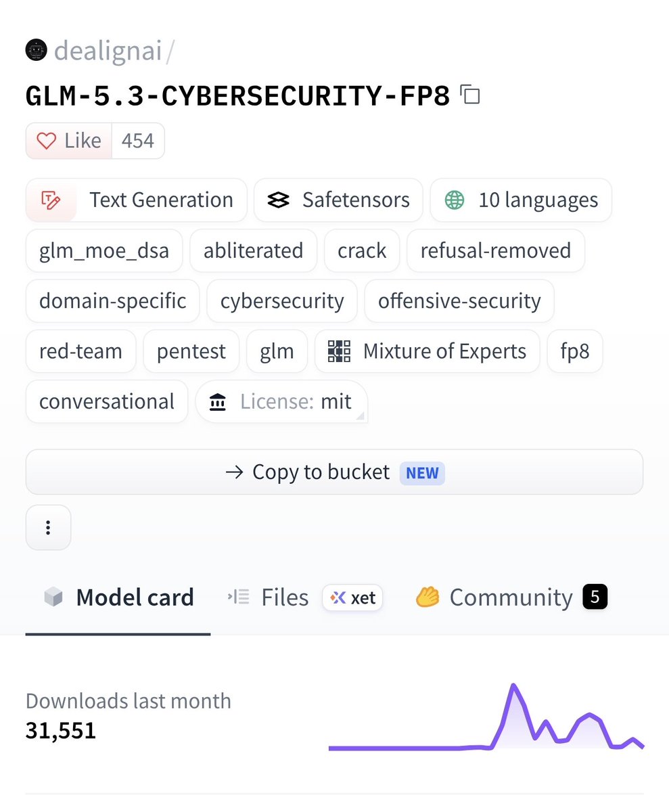Click the Copy to bucket button
Screen dimensions: 669x812
(334, 472)
